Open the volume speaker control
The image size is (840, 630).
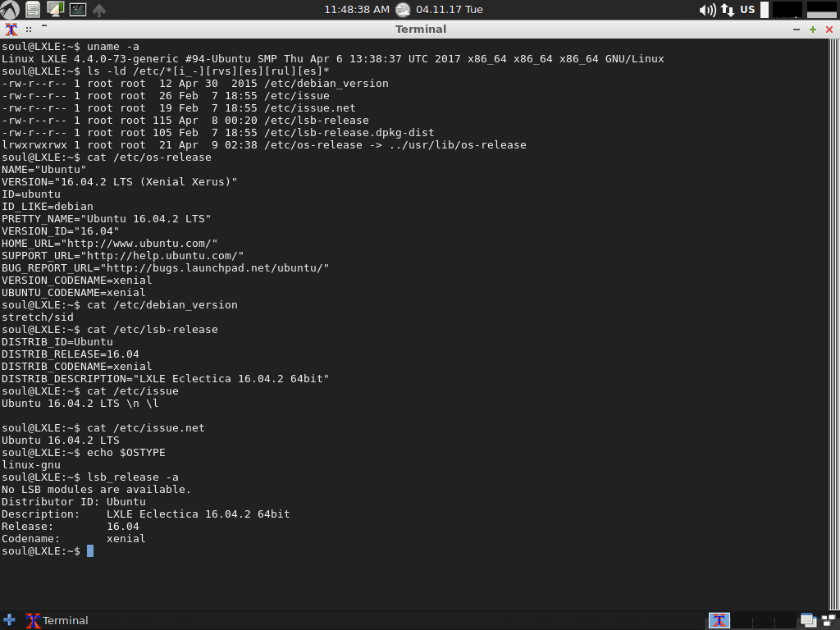707,10
